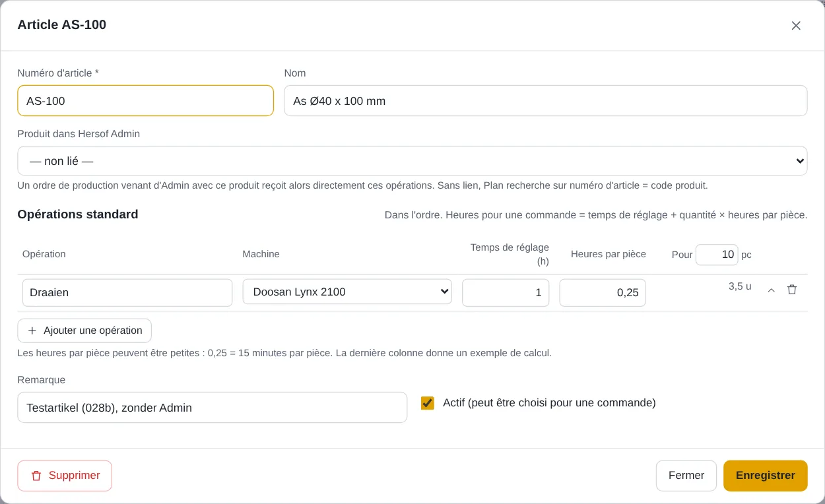Screen dimensions: 825x504
Task: Edit the Heures par pièce 0,25 field
Action: tap(603, 292)
